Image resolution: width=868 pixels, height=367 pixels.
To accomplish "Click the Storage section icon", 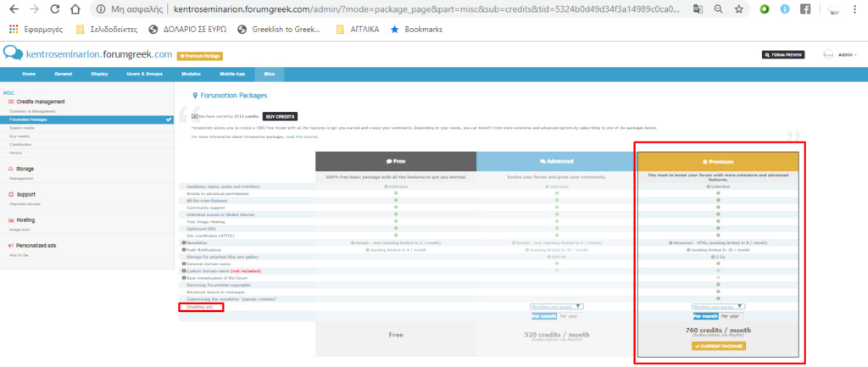I will pos(11,169).
